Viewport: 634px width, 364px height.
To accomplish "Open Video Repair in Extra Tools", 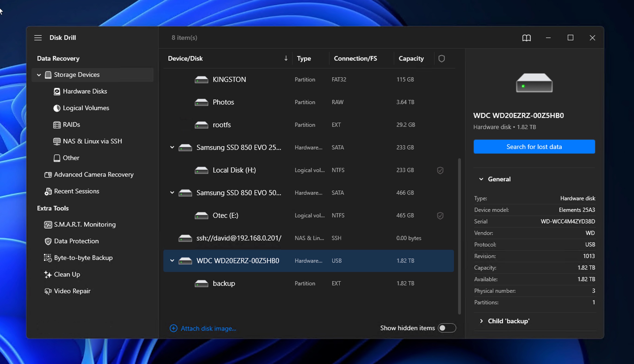I will point(72,291).
